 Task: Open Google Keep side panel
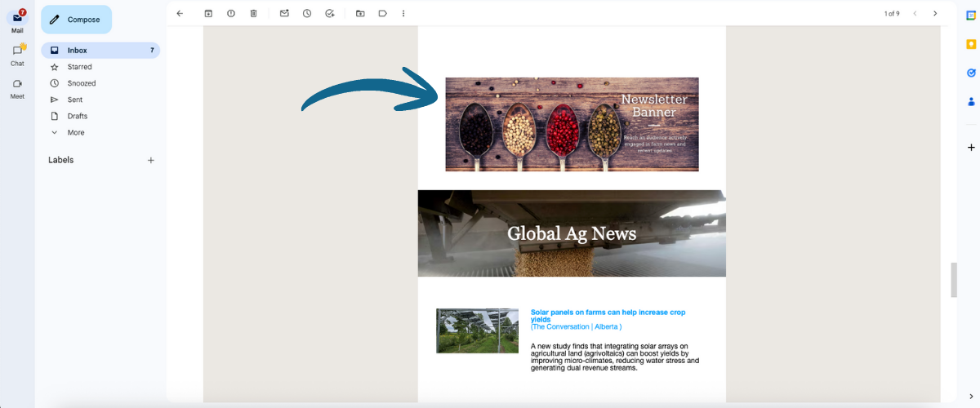[971, 45]
